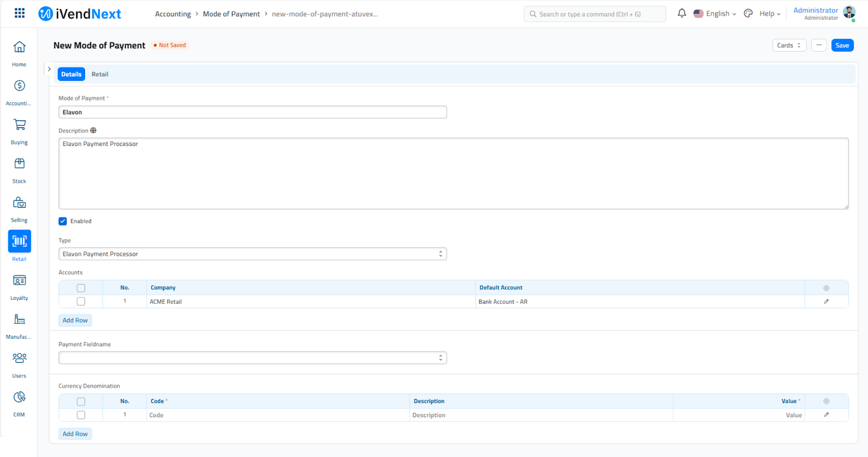This screenshot has height=457, width=868.
Task: Switch to the Details tab
Action: click(x=71, y=74)
